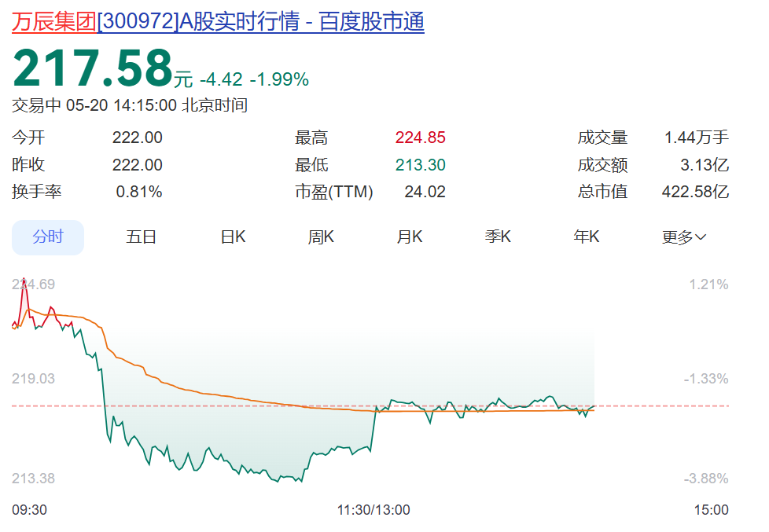Click the price change -4.42 value
The image size is (769, 532).
click(x=221, y=79)
